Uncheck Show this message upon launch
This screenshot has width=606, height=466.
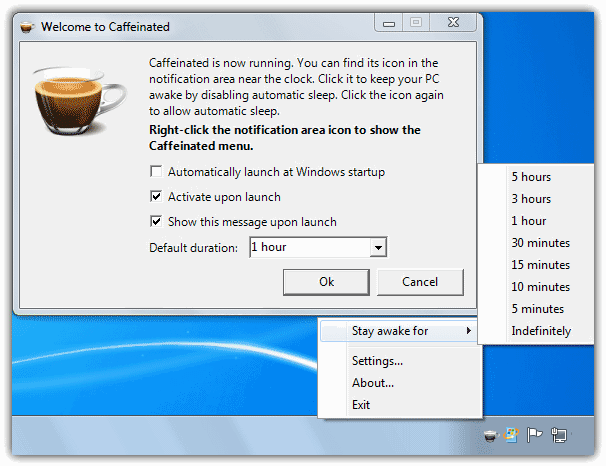click(156, 222)
